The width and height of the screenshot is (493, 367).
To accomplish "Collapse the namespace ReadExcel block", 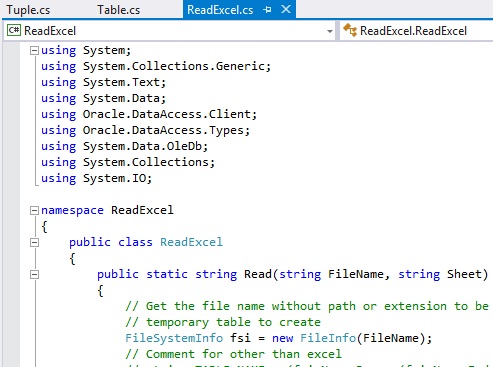I will [x=34, y=211].
